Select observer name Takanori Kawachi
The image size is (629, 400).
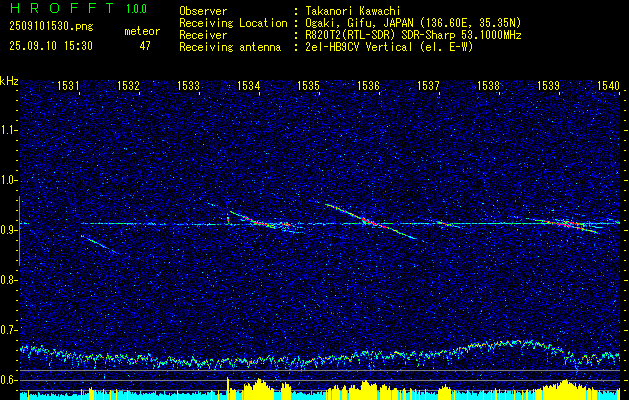[x=353, y=11]
